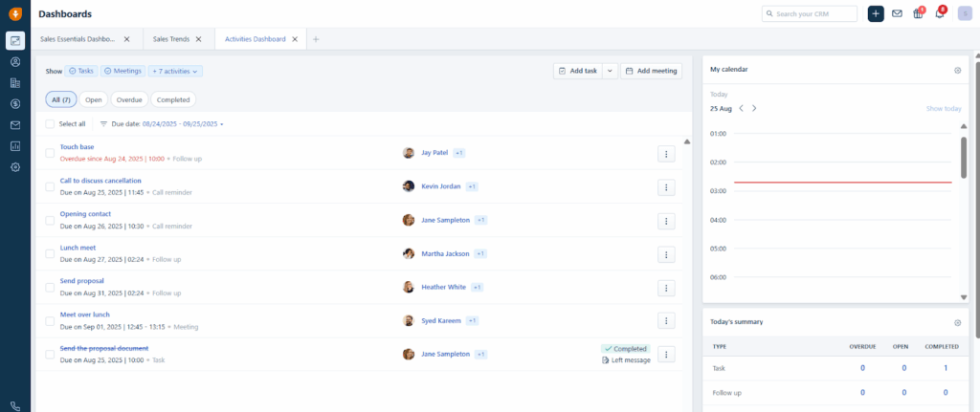Check the Select all checkbox
The height and width of the screenshot is (412, 980).
tap(50, 124)
